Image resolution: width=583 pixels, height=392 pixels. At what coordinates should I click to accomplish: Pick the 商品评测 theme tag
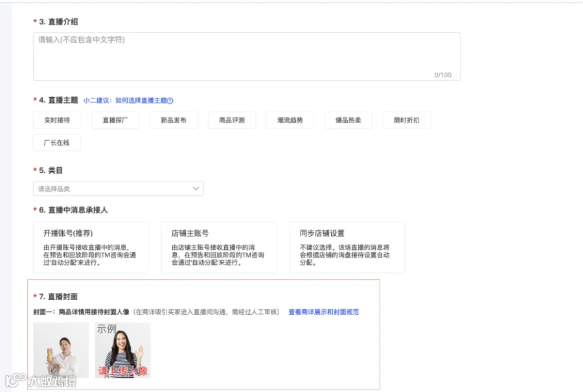pos(232,120)
